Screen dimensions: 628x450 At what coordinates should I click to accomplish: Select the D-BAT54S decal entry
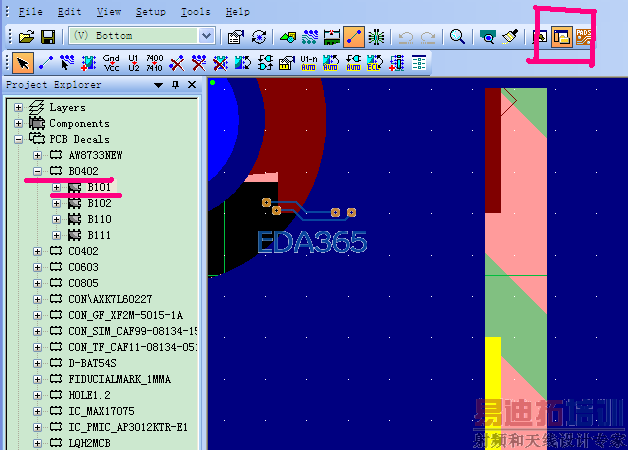[x=92, y=364]
